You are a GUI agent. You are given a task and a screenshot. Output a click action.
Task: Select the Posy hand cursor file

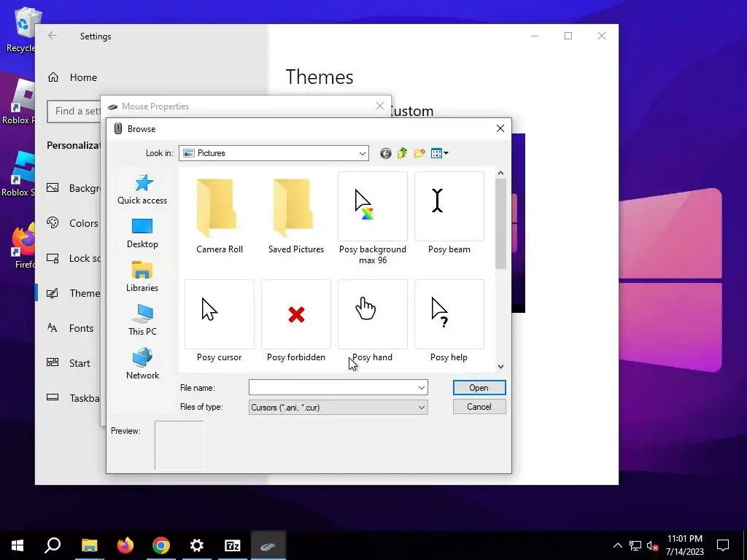tap(373, 321)
